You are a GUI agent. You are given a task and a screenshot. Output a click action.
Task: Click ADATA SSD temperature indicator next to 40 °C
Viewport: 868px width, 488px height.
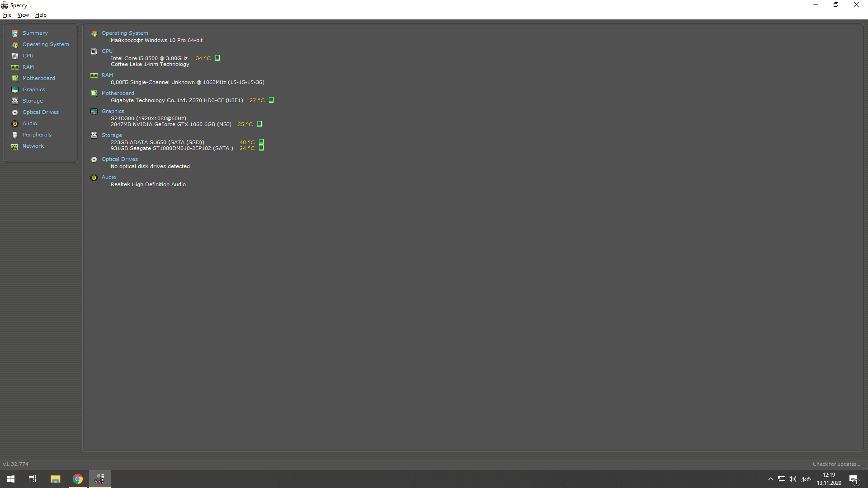[261, 142]
